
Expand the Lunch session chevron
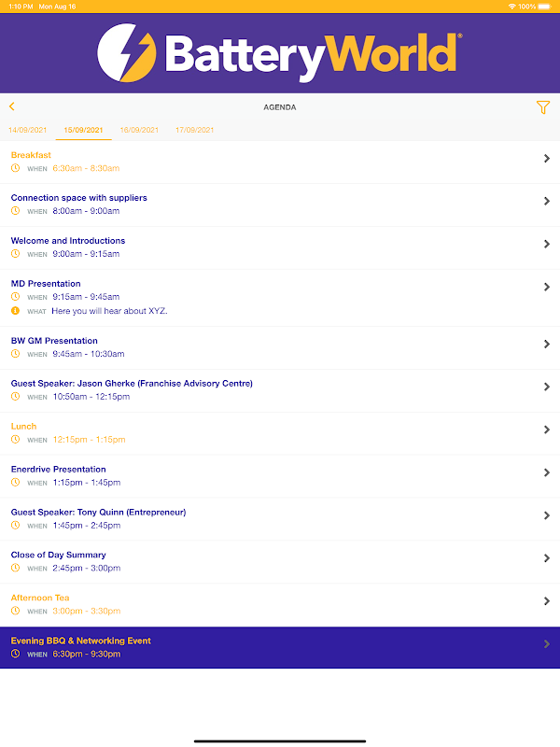pos(547,430)
